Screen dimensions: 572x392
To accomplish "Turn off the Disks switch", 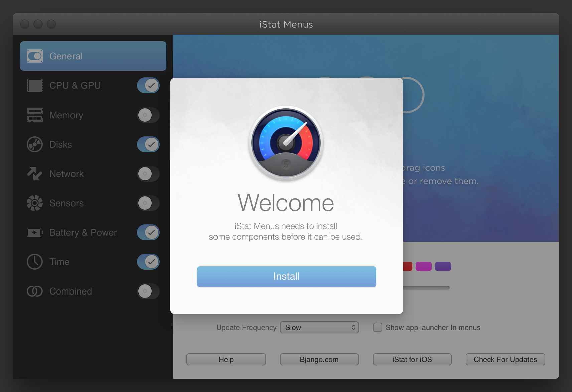I will [x=148, y=144].
